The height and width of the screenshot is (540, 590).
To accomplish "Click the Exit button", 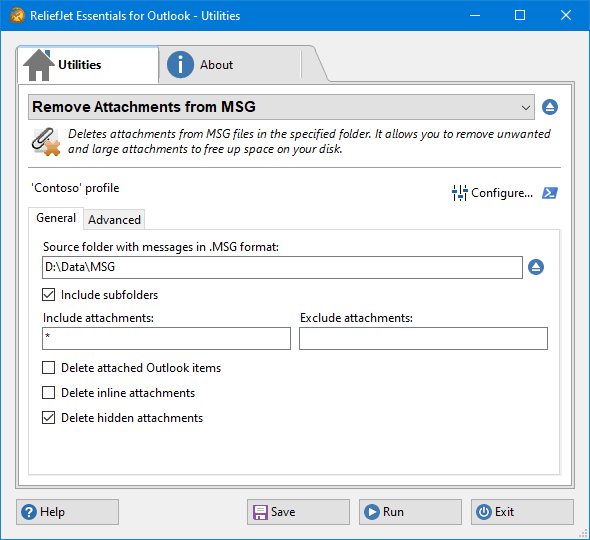I will tap(522, 512).
